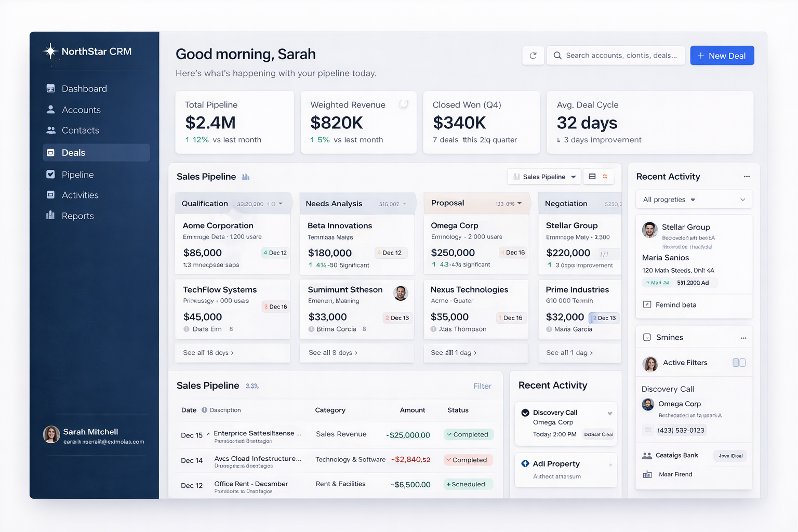Click the chart icon beside Sales Pipeline heading
This screenshot has height=532, width=798.
coord(246,177)
